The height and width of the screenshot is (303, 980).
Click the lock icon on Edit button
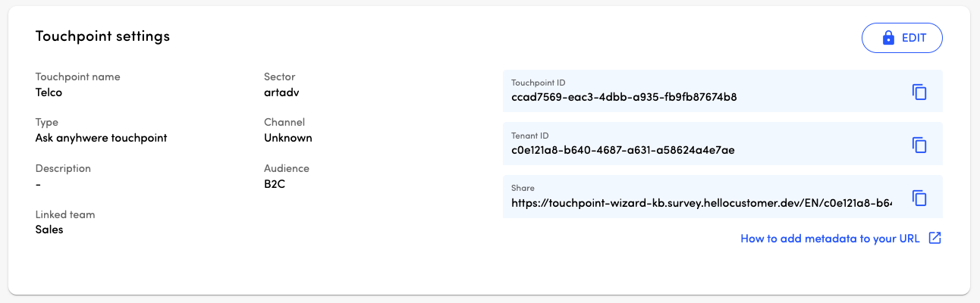pyautogui.click(x=887, y=38)
